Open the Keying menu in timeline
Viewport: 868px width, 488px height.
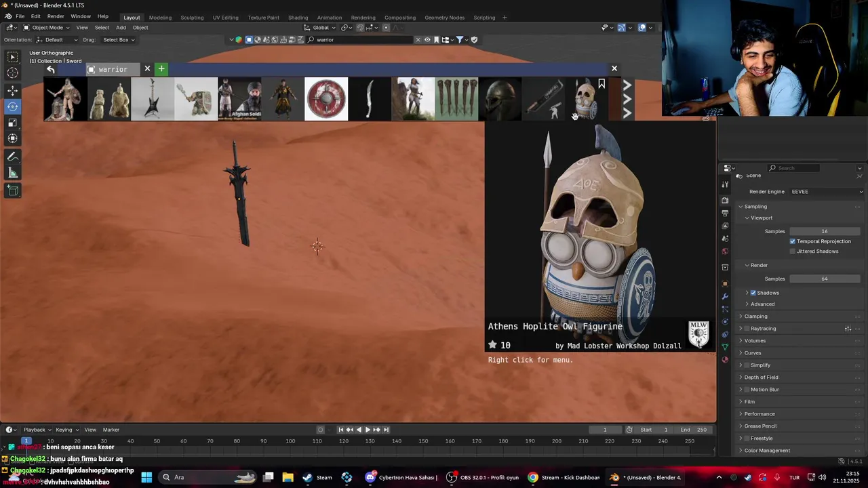click(x=66, y=430)
